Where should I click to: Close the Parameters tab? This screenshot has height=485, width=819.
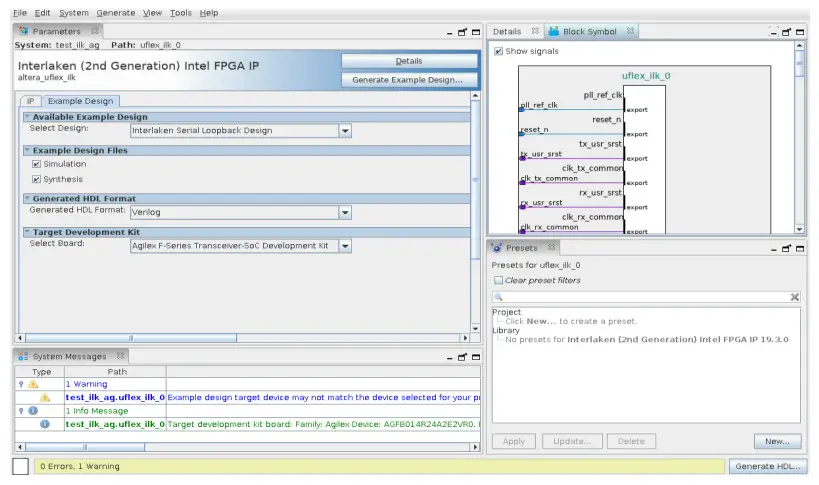coord(95,31)
